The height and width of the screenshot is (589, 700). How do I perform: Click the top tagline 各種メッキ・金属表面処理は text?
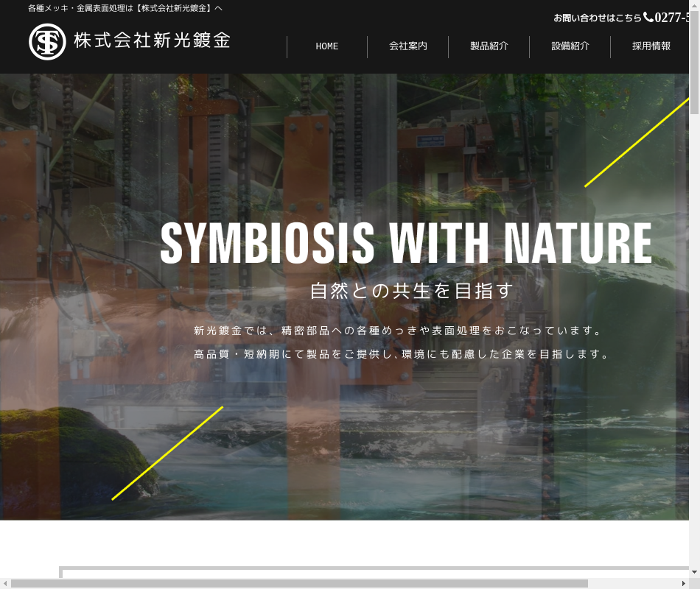[125, 8]
